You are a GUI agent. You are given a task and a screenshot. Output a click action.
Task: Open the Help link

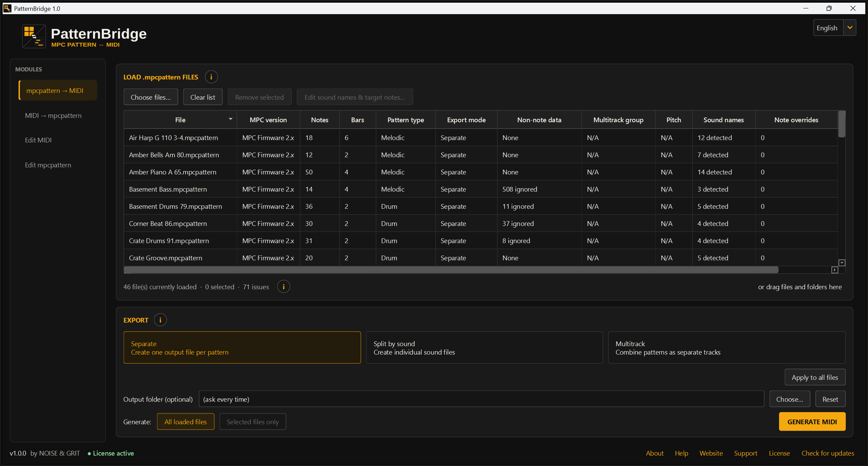tap(681, 453)
